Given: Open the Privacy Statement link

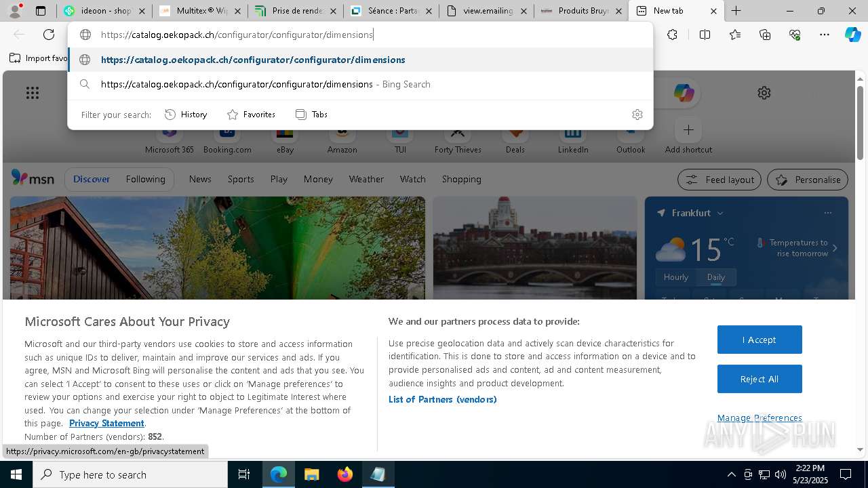Looking at the screenshot, I should tap(106, 423).
